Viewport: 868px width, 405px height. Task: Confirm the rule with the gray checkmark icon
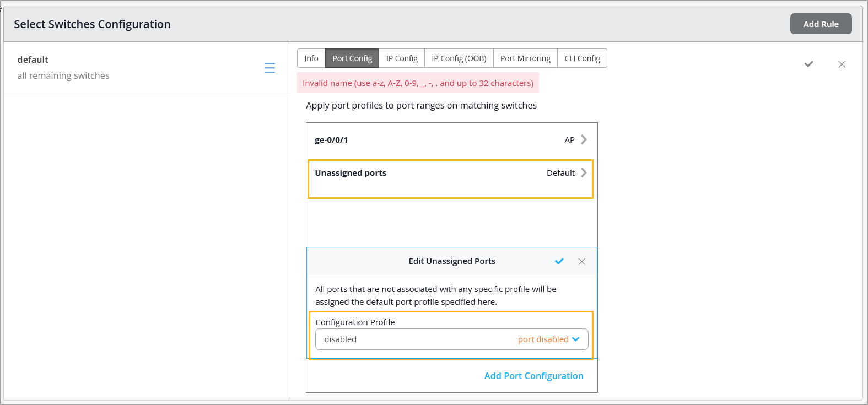(808, 64)
